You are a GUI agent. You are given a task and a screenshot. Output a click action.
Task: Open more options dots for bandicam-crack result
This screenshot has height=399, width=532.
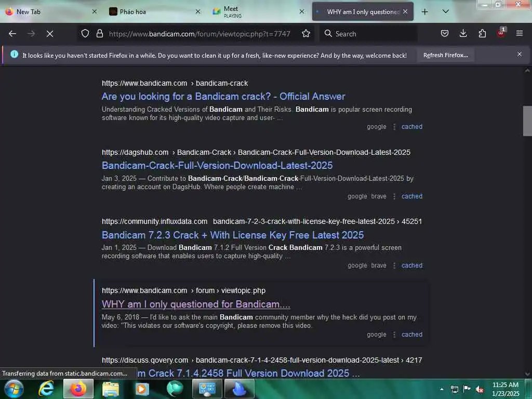point(394,127)
